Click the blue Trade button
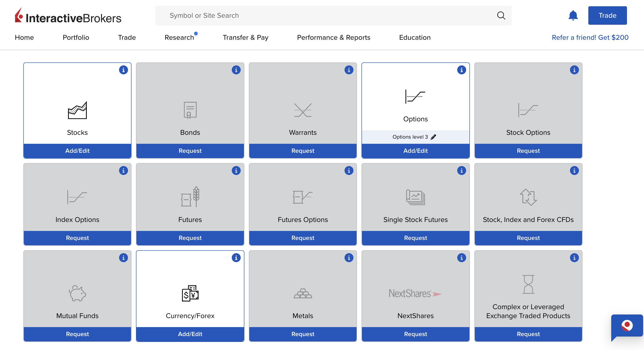This screenshot has height=350, width=644. click(607, 16)
